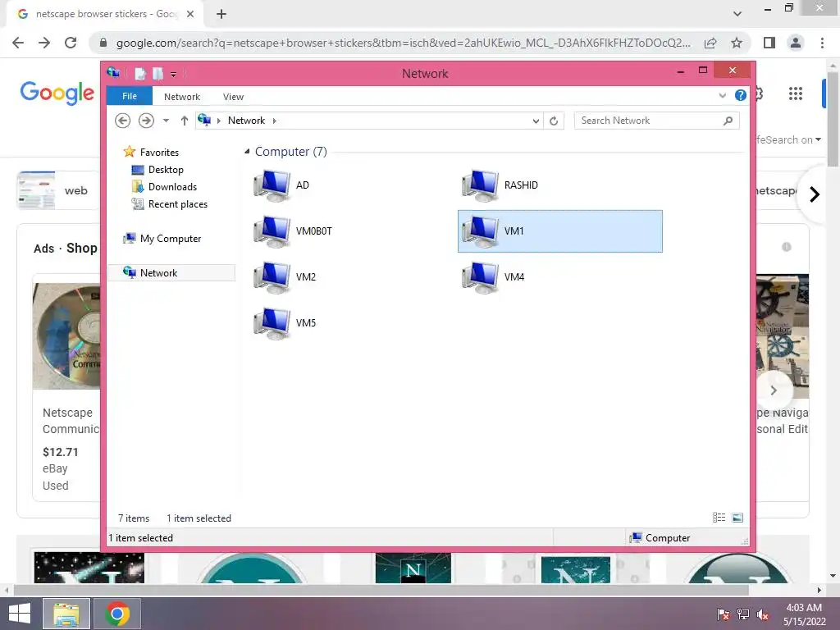The width and height of the screenshot is (840, 630).
Task: Open File Explorer from the taskbar
Action: click(x=66, y=614)
